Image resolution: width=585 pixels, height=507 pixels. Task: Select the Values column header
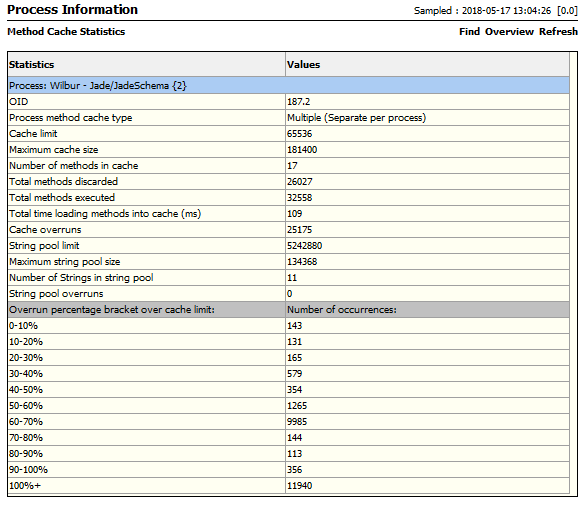428,65
